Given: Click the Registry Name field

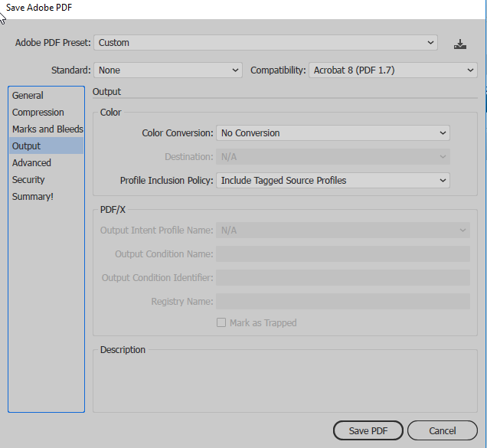Looking at the screenshot, I should click(343, 302).
